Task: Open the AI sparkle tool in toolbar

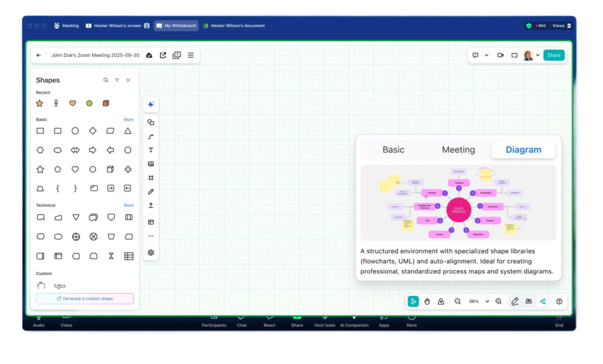Action: click(151, 104)
